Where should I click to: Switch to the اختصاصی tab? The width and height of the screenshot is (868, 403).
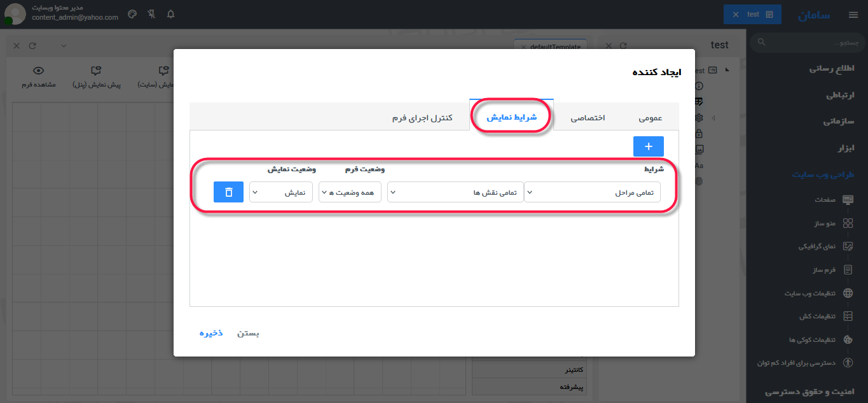coord(588,118)
